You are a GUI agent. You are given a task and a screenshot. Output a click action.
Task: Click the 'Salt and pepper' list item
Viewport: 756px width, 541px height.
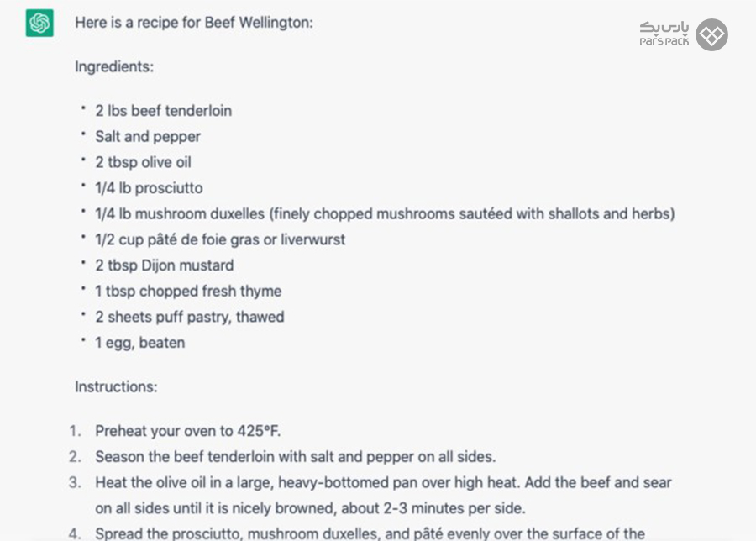pos(148,137)
